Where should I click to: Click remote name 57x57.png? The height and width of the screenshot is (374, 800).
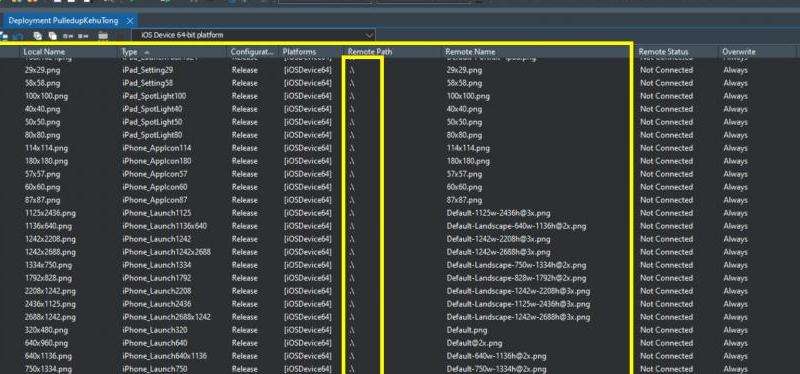pos(464,174)
